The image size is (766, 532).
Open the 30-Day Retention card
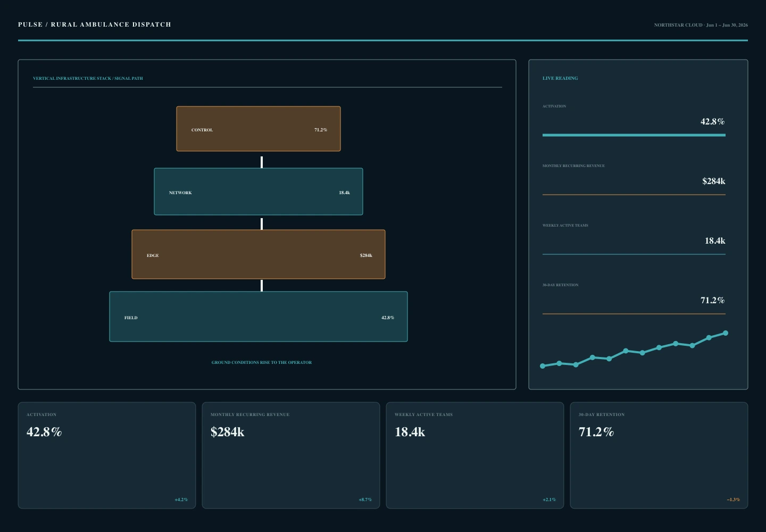[659, 455]
